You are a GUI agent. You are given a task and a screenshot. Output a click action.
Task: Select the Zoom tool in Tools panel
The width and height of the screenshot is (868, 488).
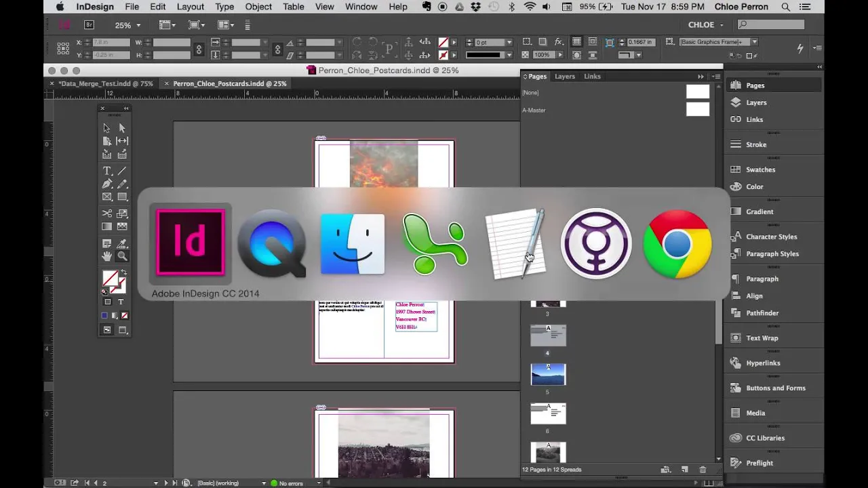(x=122, y=256)
